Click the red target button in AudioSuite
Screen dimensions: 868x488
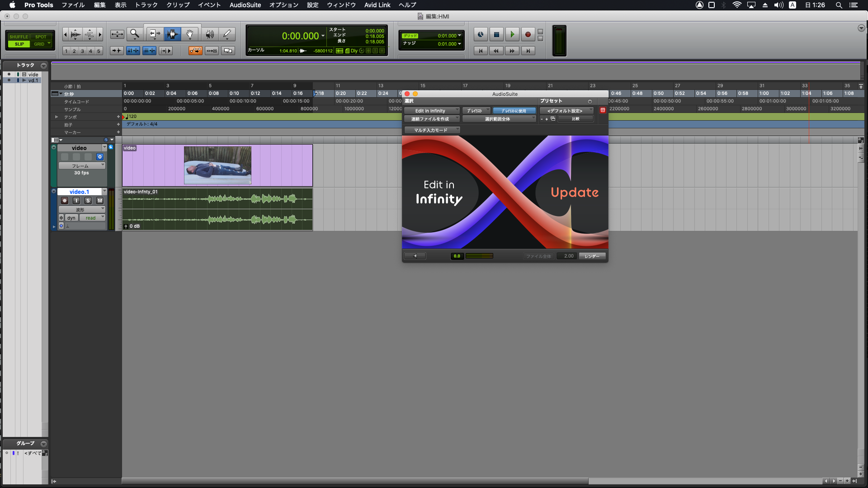tap(603, 110)
